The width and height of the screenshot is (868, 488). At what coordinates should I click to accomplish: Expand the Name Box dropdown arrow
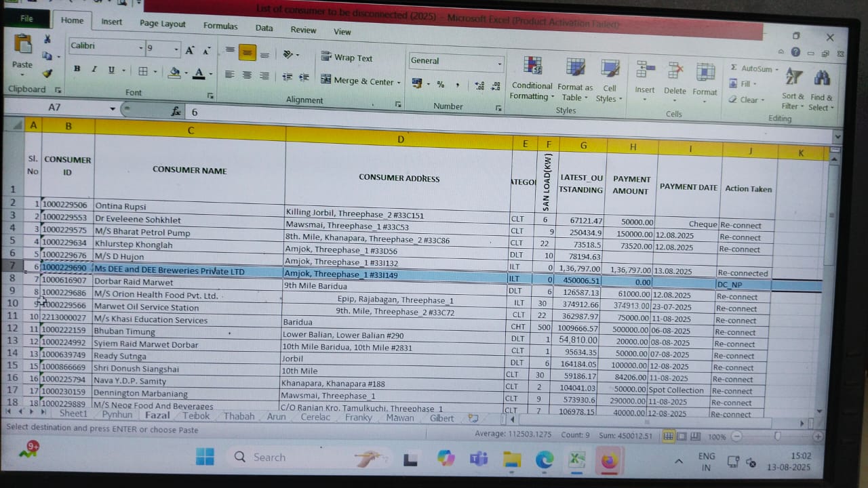point(113,108)
